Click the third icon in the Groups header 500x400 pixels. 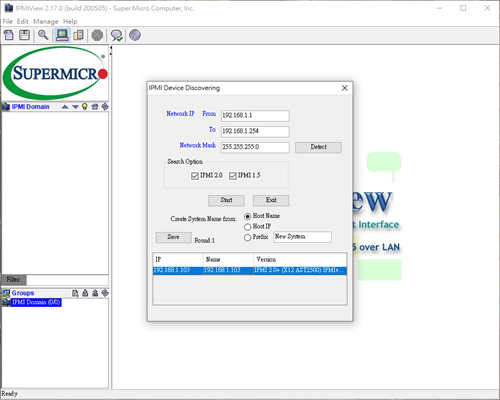pyautogui.click(x=95, y=293)
